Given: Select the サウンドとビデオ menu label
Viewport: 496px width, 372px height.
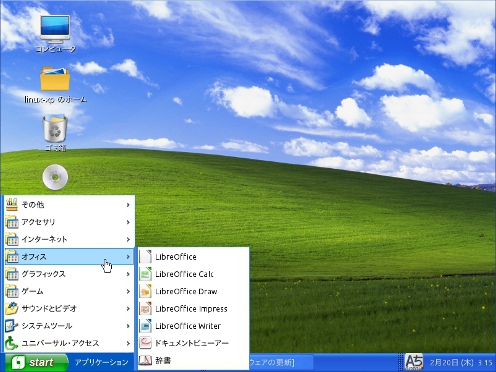Looking at the screenshot, I should point(49,308).
